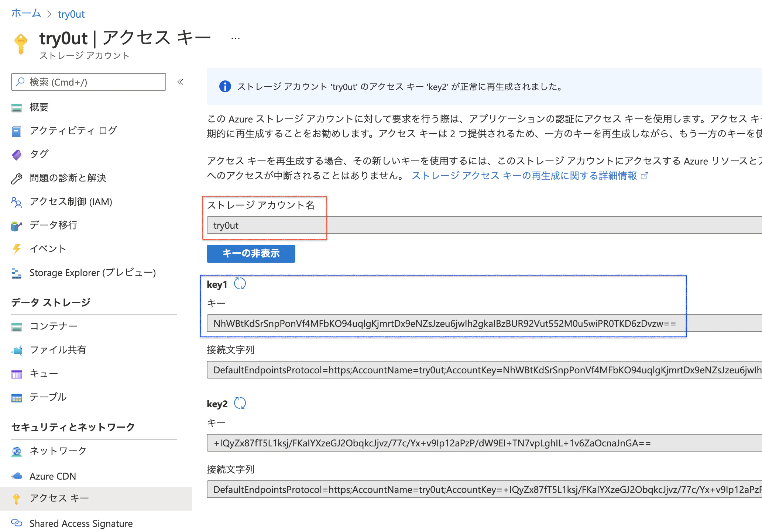Open Storage Explorer (プレビュー)

[x=93, y=273]
